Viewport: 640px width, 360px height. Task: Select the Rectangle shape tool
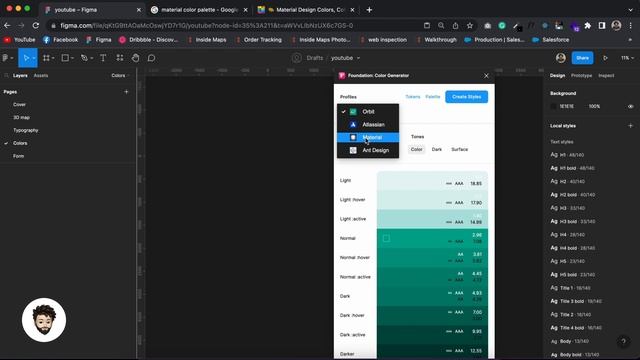coord(65,58)
